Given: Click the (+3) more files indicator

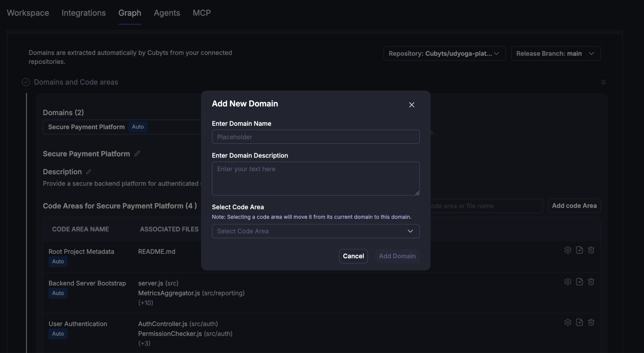Looking at the screenshot, I should coord(144,343).
